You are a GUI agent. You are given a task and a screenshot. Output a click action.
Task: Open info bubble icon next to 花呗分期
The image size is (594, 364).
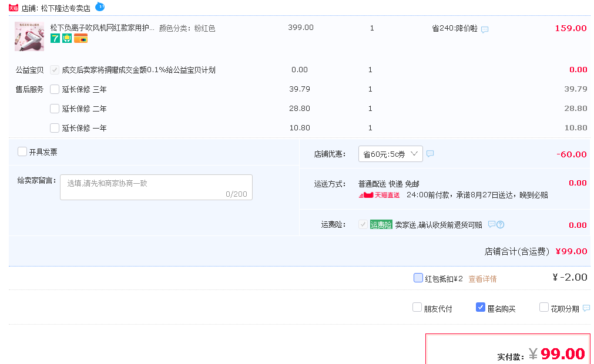coord(586,308)
